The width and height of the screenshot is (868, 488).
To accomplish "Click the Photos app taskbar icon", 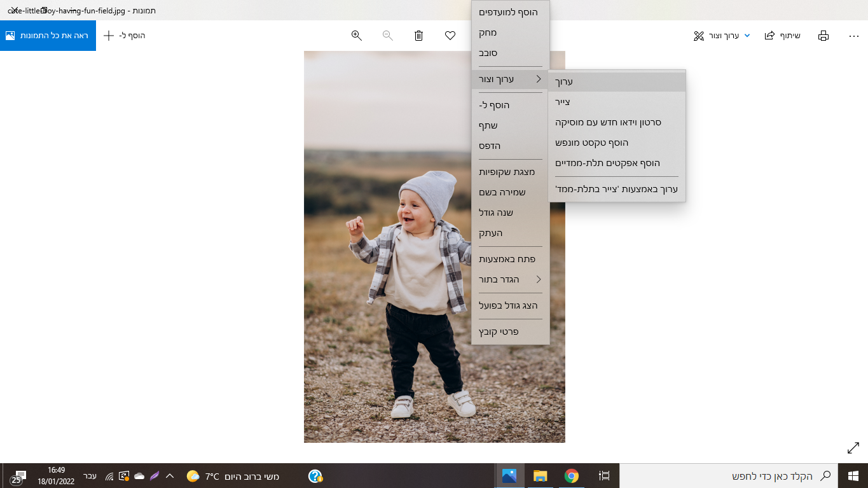I will [509, 476].
